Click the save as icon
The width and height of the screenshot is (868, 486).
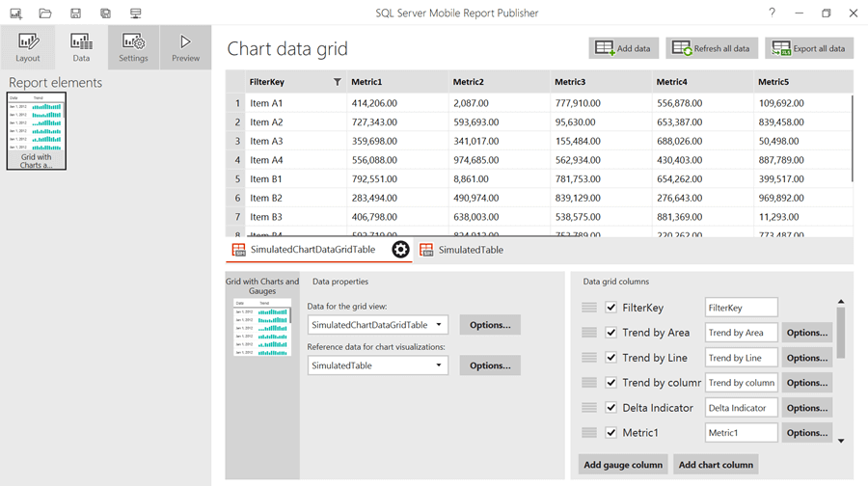tap(105, 13)
